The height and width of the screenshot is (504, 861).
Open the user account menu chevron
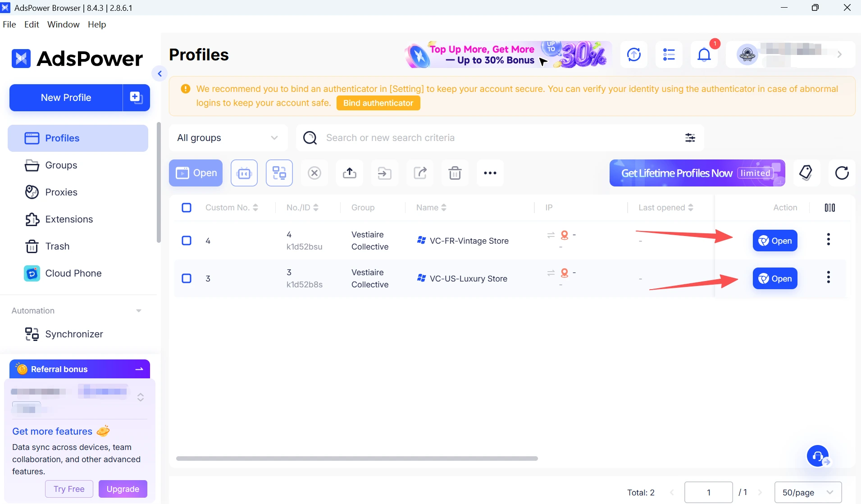pos(840,54)
